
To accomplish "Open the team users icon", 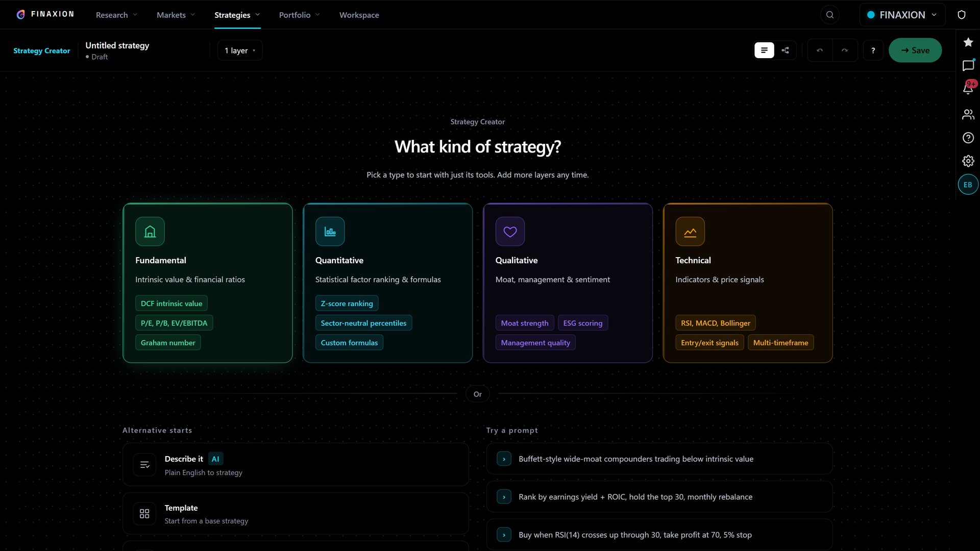I will (x=968, y=114).
